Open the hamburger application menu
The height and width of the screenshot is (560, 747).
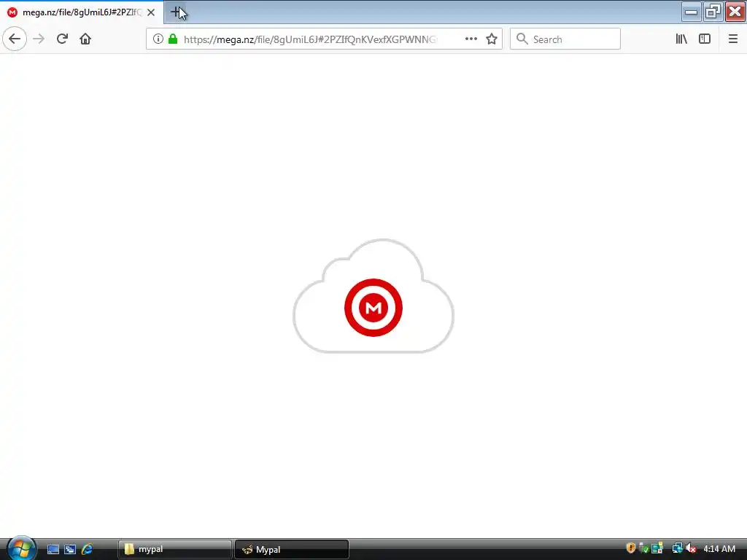coord(733,39)
